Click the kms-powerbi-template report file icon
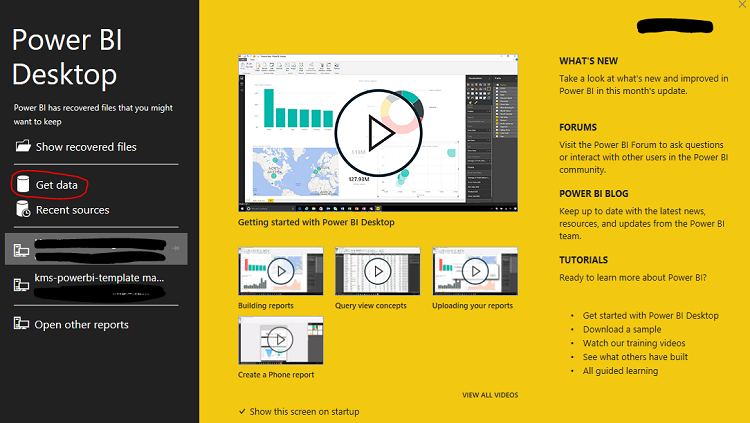Viewport: 750px width, 423px height. [22, 285]
